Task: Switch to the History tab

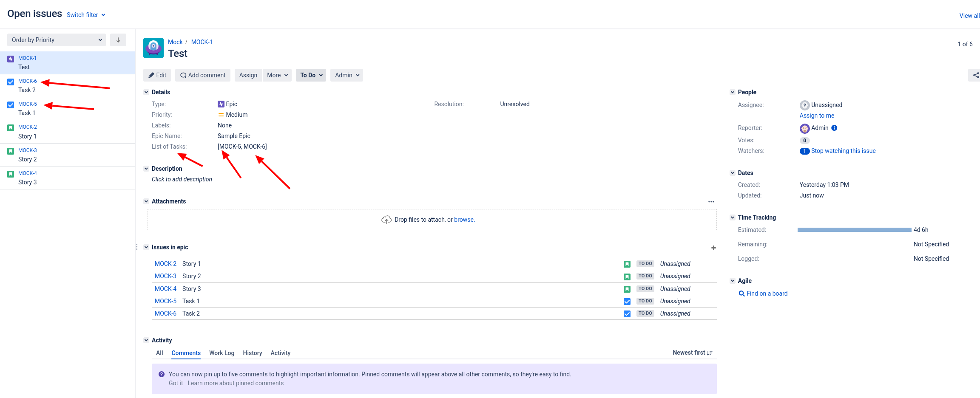Action: (x=252, y=353)
